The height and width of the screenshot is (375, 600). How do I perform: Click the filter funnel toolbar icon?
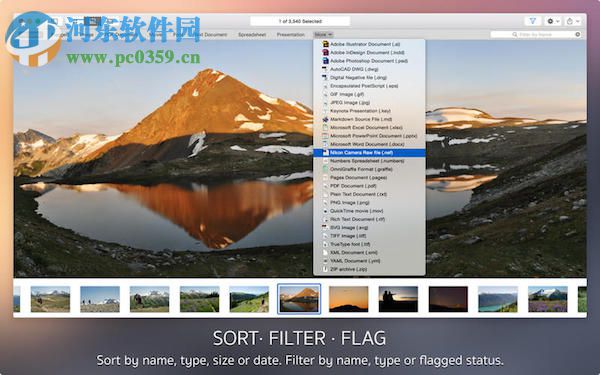(x=532, y=21)
